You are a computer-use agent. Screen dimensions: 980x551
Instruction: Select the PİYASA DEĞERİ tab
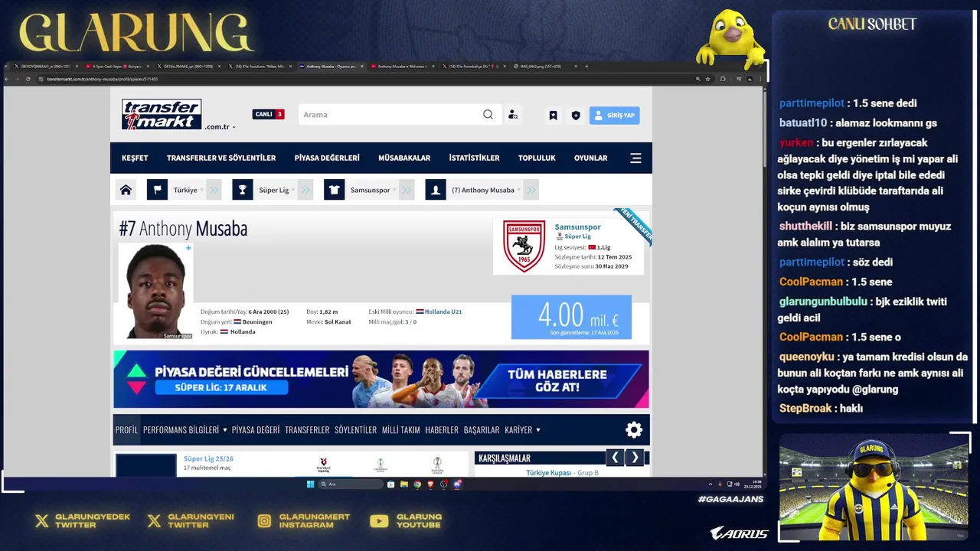pyautogui.click(x=256, y=430)
